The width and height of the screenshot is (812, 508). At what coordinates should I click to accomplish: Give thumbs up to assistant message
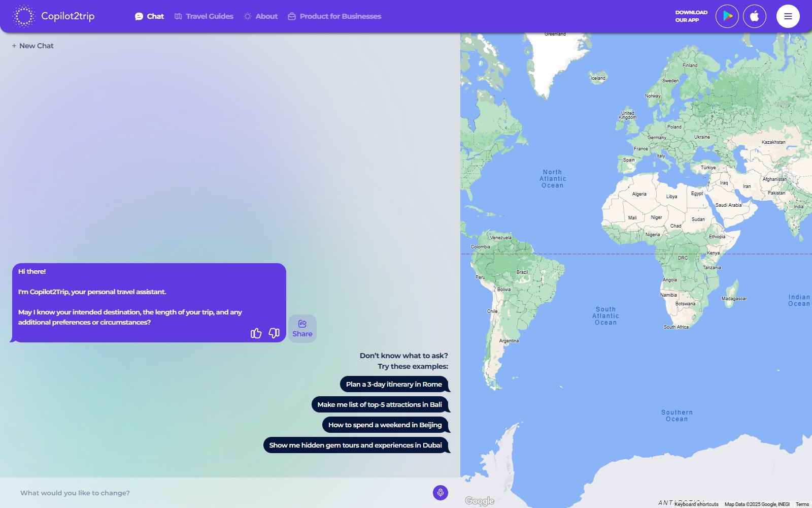coord(256,333)
